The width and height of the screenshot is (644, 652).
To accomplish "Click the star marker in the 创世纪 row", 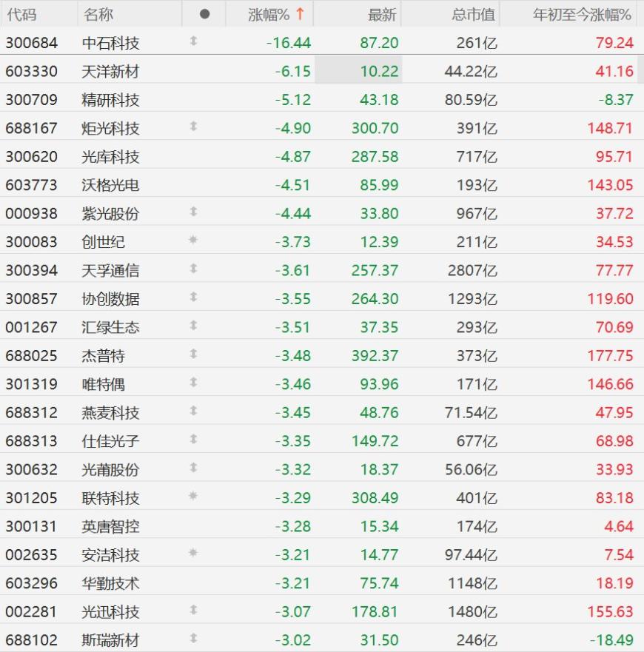I will 193,240.
